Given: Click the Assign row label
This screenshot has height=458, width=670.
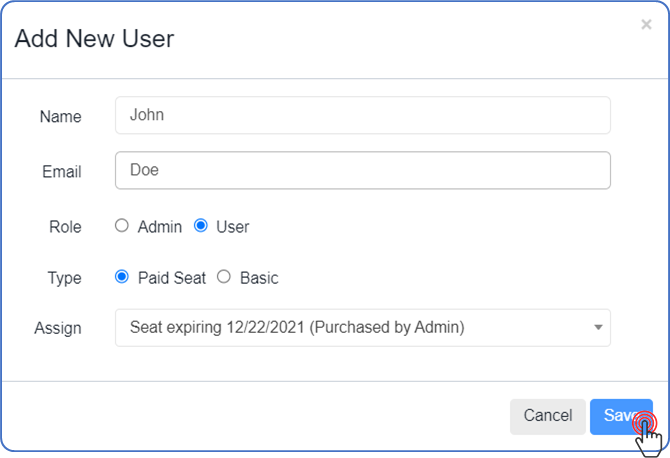Looking at the screenshot, I should (60, 328).
